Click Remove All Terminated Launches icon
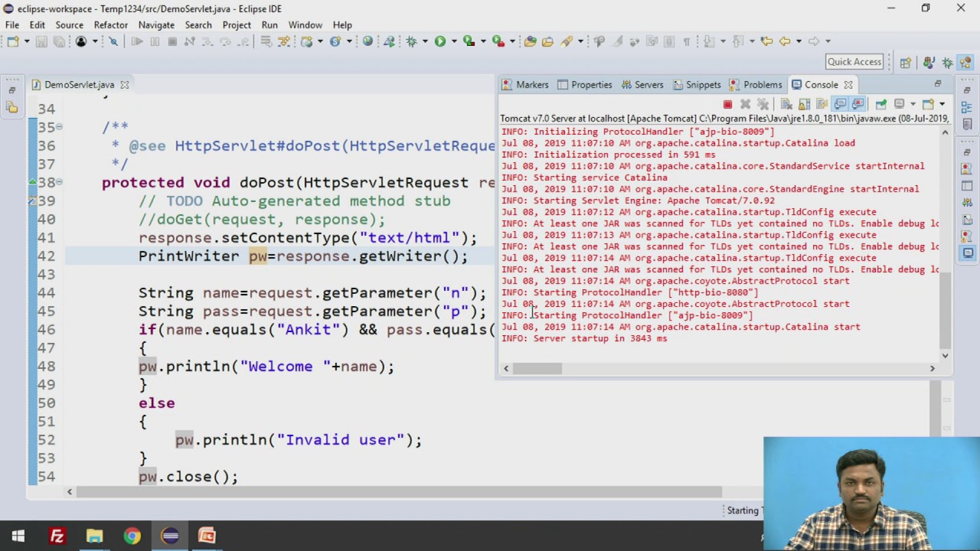Image resolution: width=980 pixels, height=551 pixels. point(763,104)
